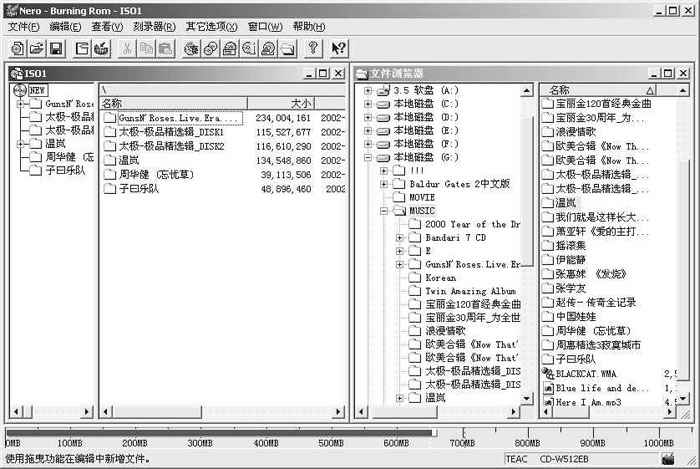The height and width of the screenshot is (469, 700).
Task: Select 周华健 (忘忧草) in ISO1 list
Action: (149, 174)
